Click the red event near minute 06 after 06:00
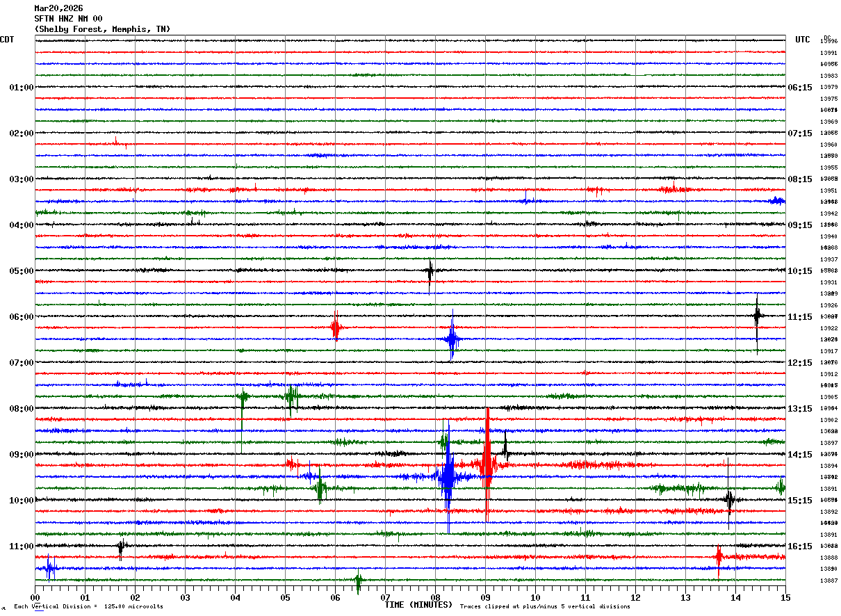This screenshot has width=841, height=616. (x=336, y=327)
